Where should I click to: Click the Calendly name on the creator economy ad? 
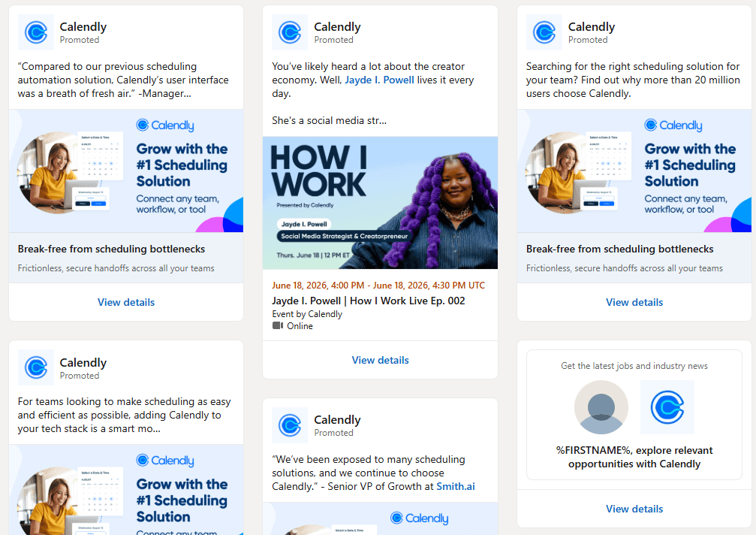(x=337, y=27)
